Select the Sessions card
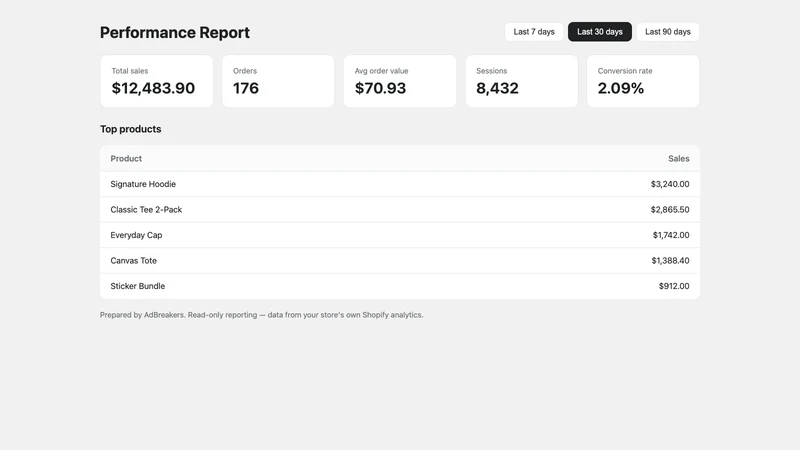Viewport: 800px width, 450px height. (x=521, y=81)
